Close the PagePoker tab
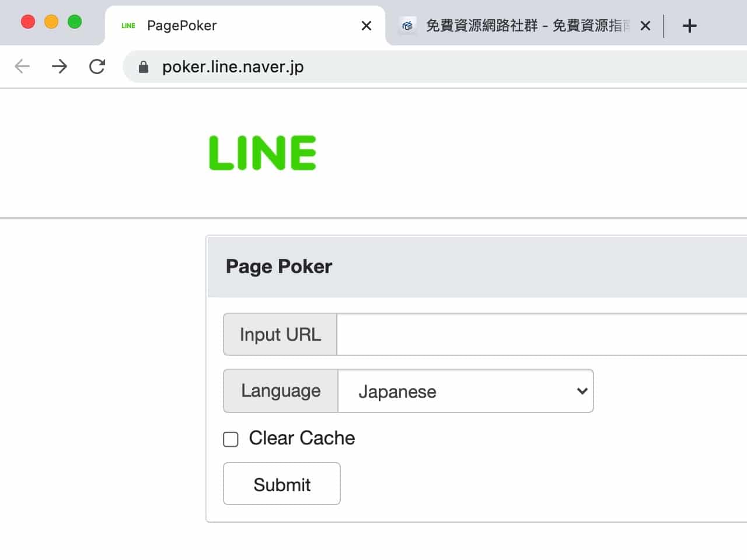747x560 pixels. tap(366, 26)
